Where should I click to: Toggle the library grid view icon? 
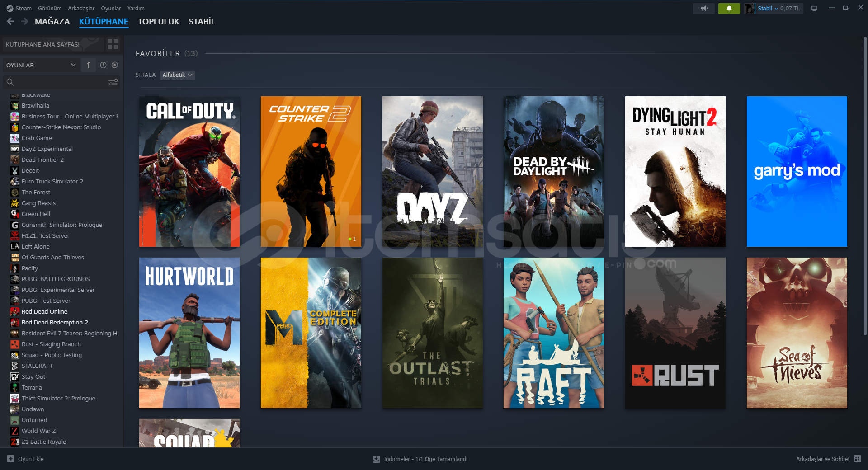pyautogui.click(x=113, y=44)
